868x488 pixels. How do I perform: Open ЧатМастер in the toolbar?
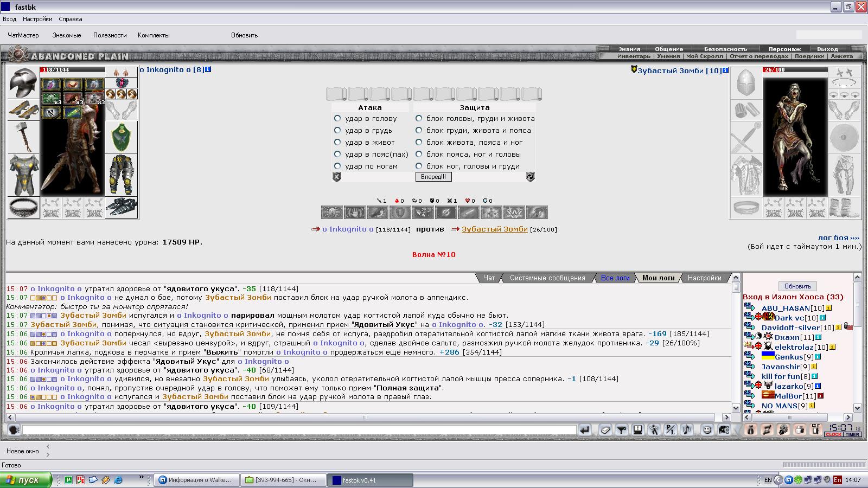pos(23,35)
